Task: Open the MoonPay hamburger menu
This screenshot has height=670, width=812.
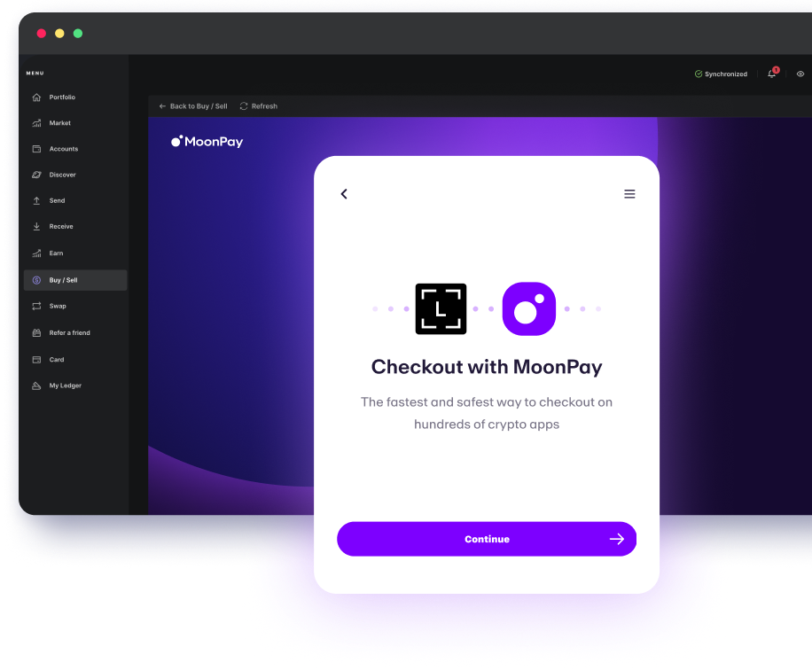Action: (629, 193)
